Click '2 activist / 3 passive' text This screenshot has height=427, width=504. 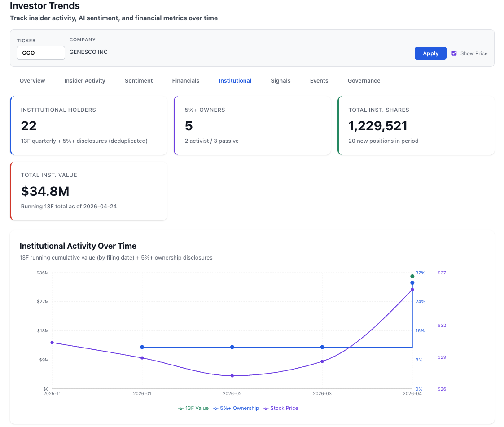(x=211, y=141)
